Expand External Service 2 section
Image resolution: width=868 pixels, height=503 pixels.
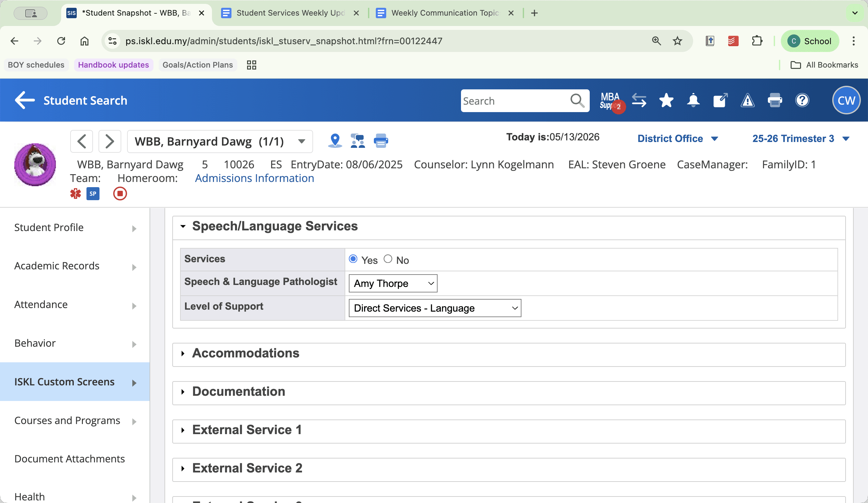[183, 469]
